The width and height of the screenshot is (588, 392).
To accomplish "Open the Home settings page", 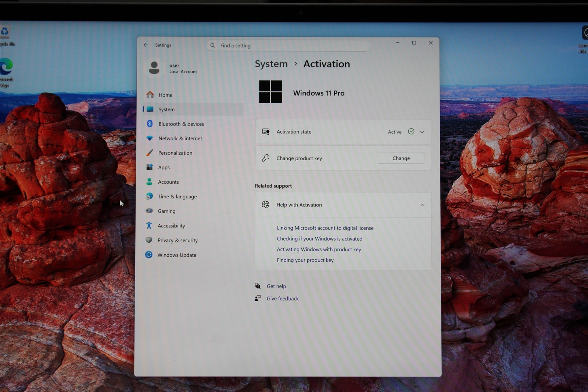I will pos(193,95).
